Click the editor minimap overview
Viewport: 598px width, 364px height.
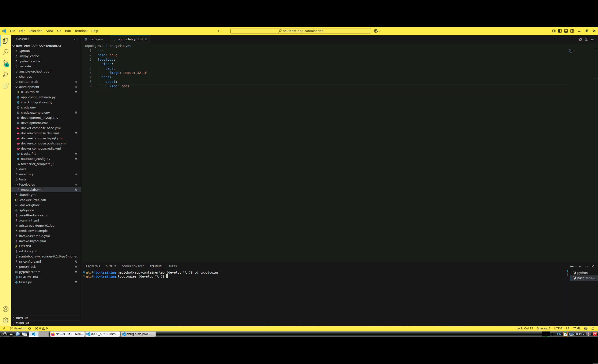coord(571,51)
